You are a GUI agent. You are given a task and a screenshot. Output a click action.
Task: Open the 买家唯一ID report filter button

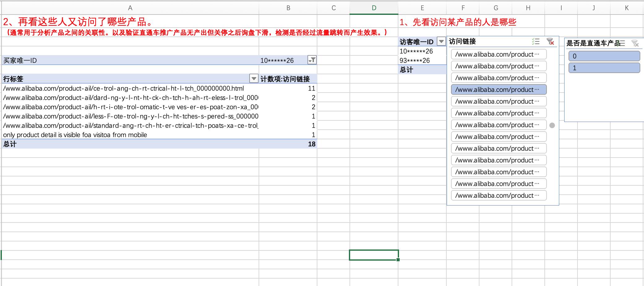(312, 60)
